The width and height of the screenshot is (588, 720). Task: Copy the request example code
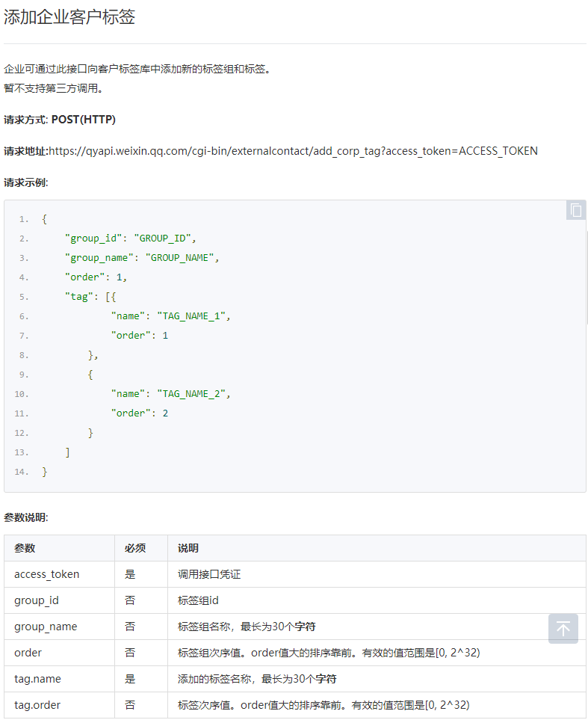(575, 210)
